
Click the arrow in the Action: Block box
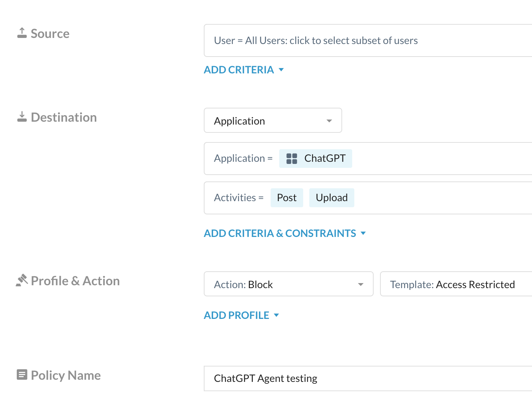click(x=361, y=285)
